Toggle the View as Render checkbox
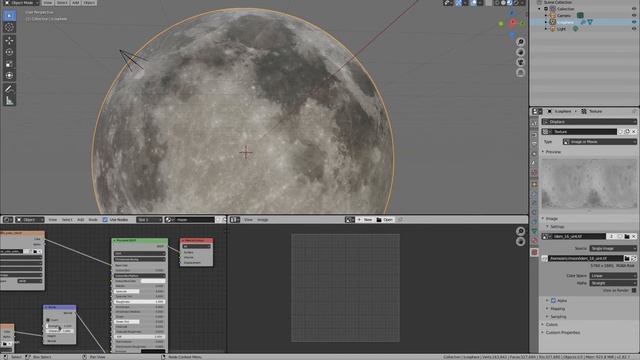This screenshot has width=640, height=360. pyautogui.click(x=634, y=290)
